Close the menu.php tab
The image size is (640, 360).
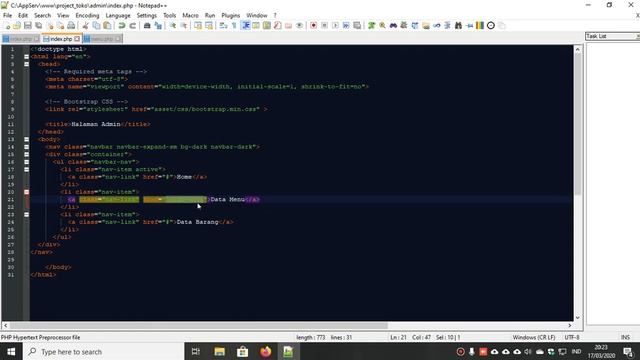[x=118, y=39]
